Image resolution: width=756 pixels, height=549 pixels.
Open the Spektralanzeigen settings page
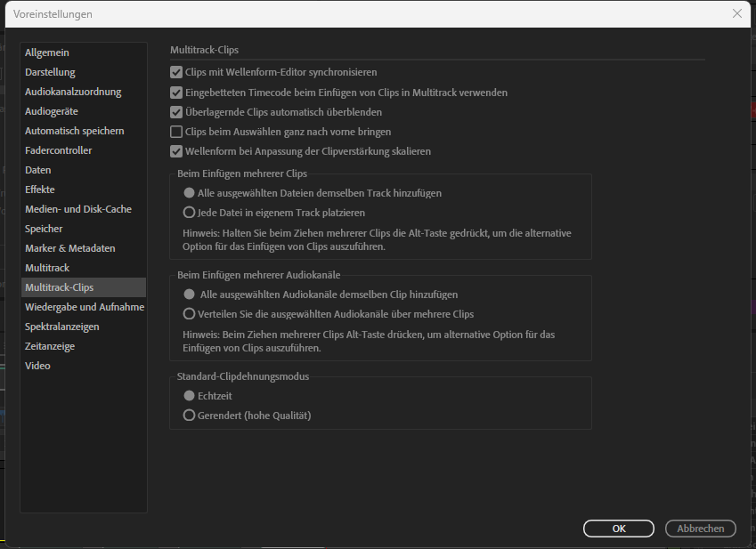coord(62,326)
